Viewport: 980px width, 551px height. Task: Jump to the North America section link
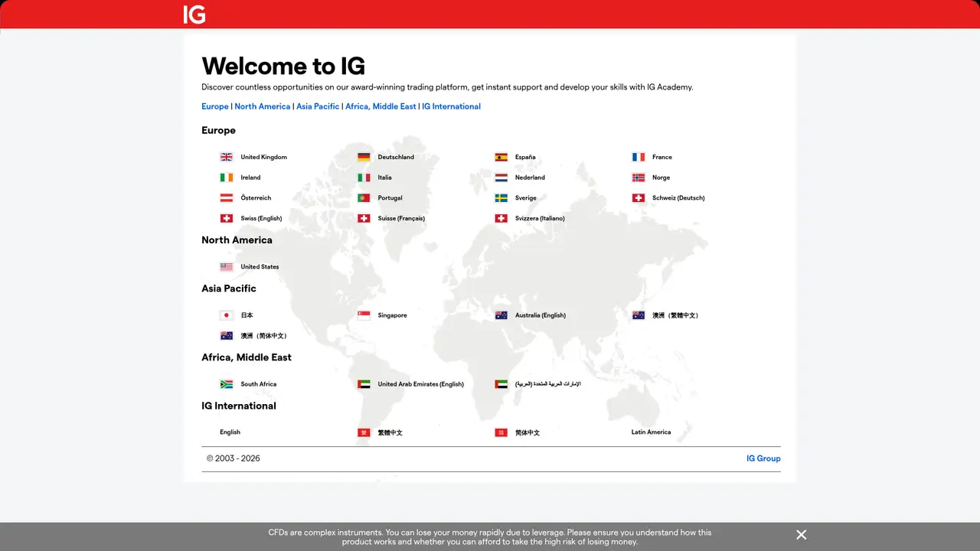[263, 106]
